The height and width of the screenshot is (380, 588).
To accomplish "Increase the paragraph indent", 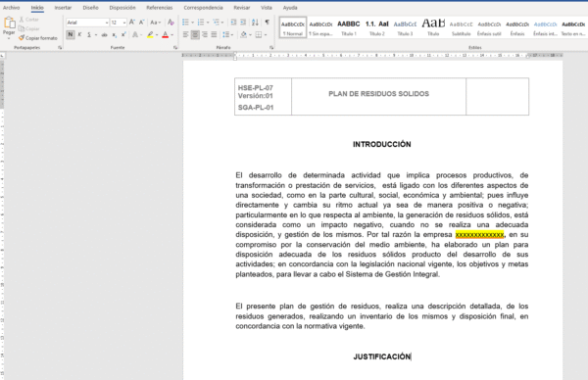I will tap(243, 23).
